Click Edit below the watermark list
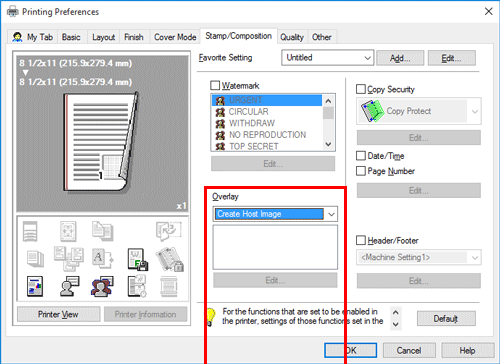 point(273,164)
